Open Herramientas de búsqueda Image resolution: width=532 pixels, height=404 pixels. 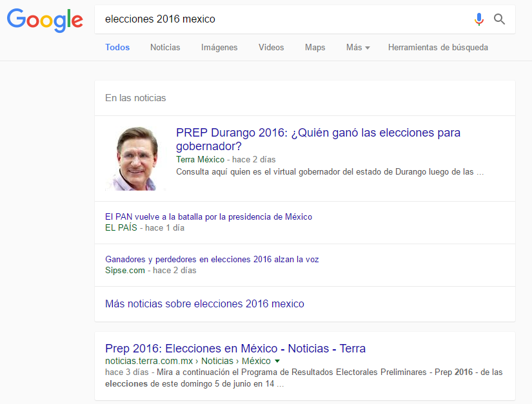[438, 48]
